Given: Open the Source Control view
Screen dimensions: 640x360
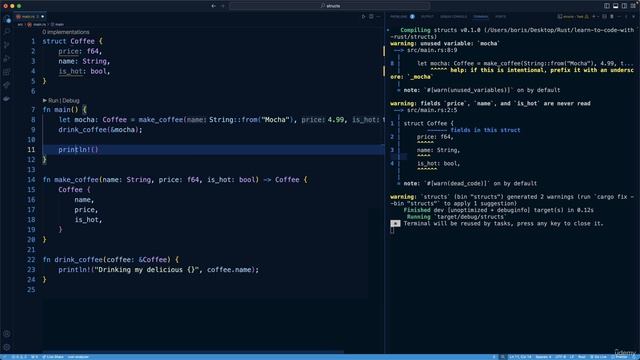Looking at the screenshot, I should pyautogui.click(x=7, y=45).
